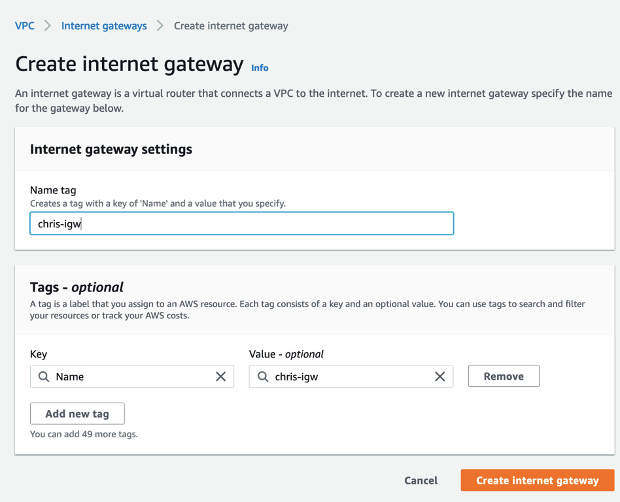Add new tag
The width and height of the screenshot is (620, 502).
77,413
